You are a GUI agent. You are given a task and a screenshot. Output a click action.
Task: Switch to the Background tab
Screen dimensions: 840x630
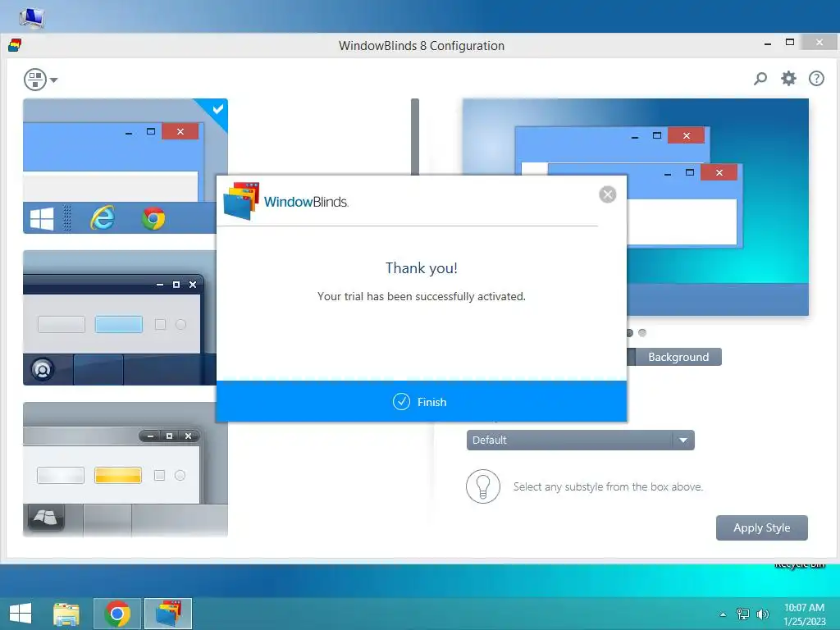coord(678,357)
